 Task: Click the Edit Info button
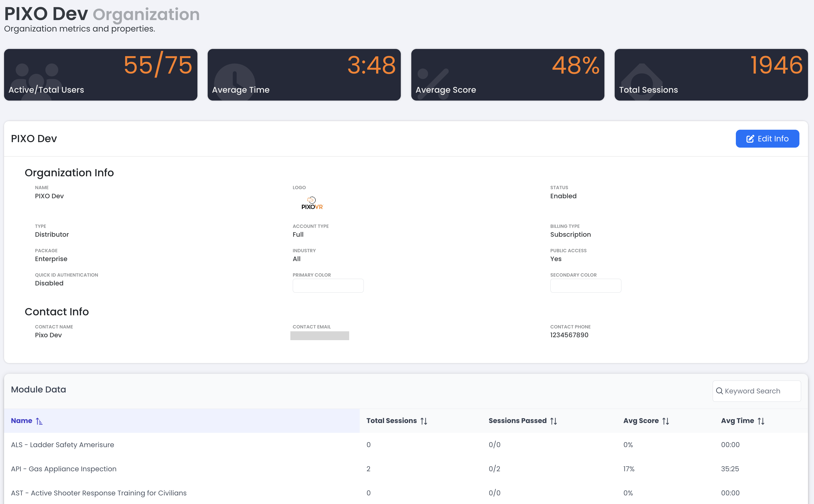(x=767, y=139)
